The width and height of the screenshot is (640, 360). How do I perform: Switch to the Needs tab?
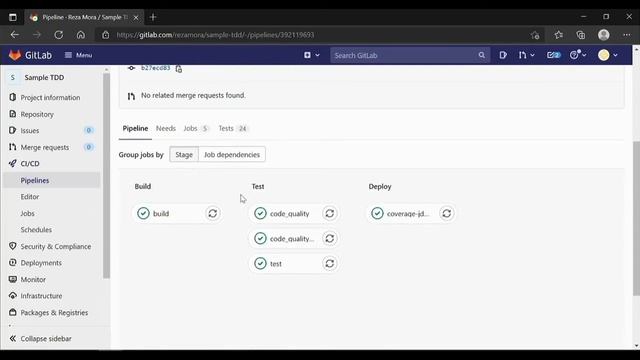point(166,129)
